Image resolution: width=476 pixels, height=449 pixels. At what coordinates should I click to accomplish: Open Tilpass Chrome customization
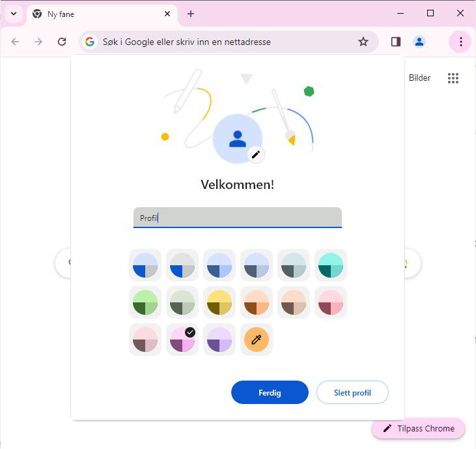coord(418,429)
